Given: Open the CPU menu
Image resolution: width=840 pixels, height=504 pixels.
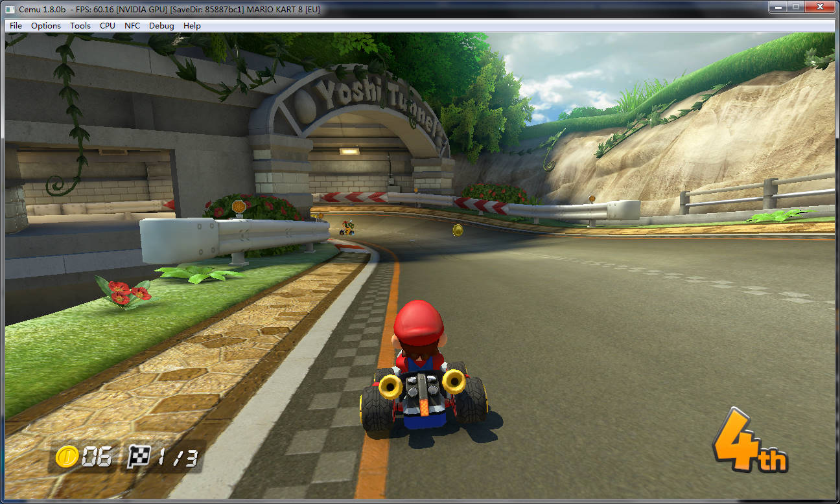Looking at the screenshot, I should (x=108, y=26).
